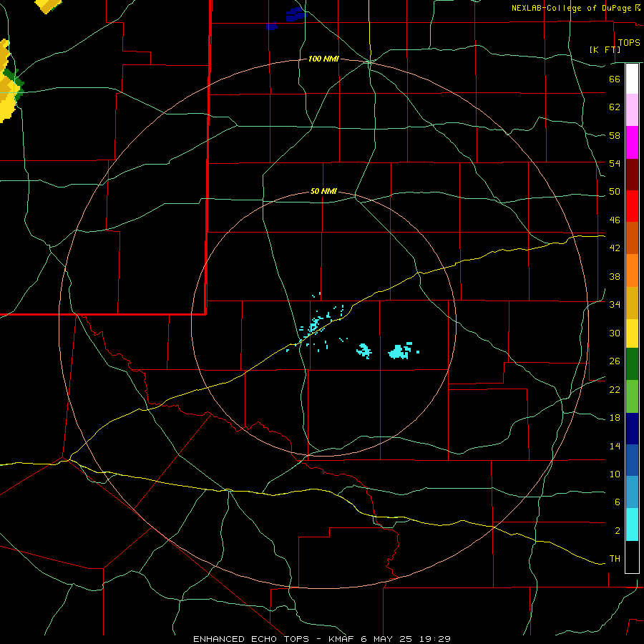The height and width of the screenshot is (644, 644).
Task: Click the largest cyan echo east of center
Action: click(399, 351)
